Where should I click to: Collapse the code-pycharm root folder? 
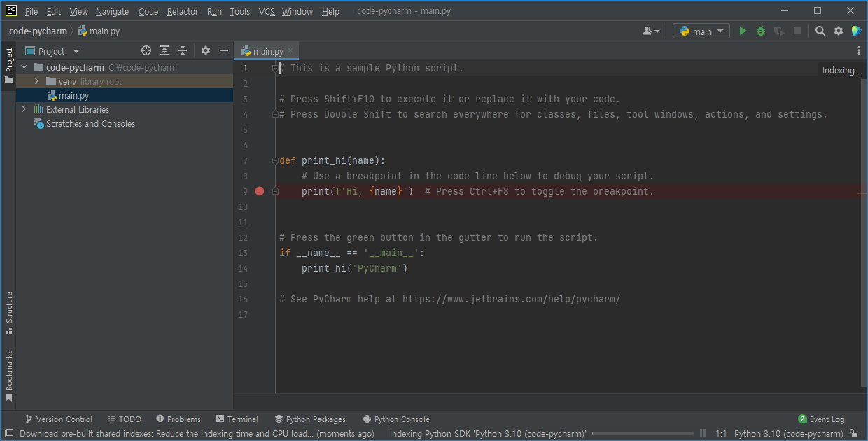(24, 67)
